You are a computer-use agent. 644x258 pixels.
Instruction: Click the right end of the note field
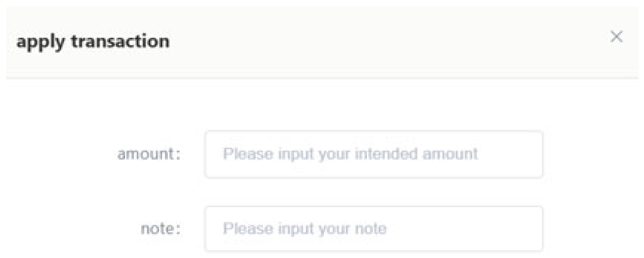tap(525, 229)
